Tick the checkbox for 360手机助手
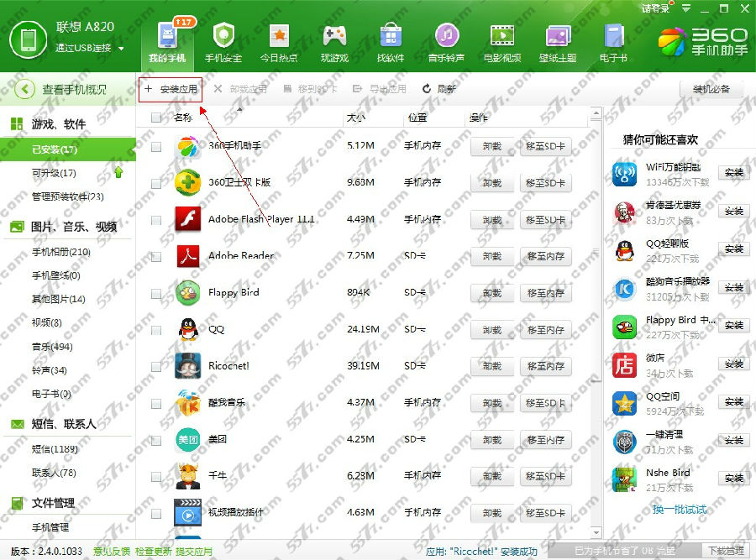Viewport: 756px width, 560px height. 156,146
